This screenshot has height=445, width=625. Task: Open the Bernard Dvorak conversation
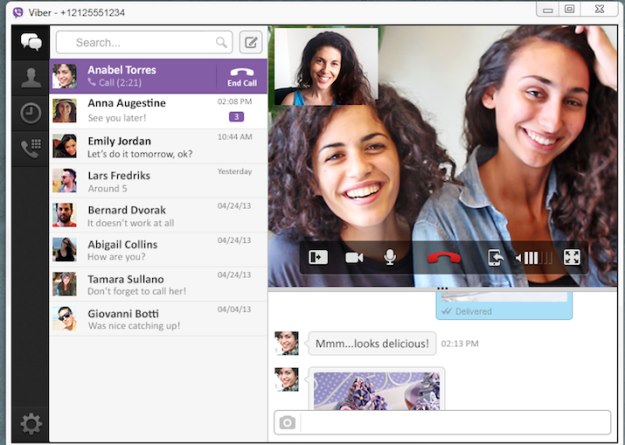[x=158, y=215]
